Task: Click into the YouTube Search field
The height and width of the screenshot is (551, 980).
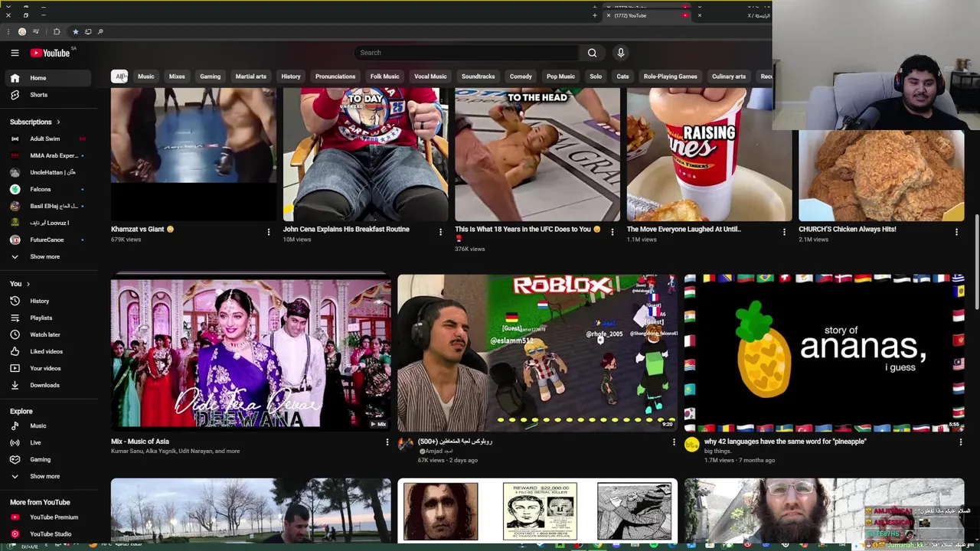Action: [x=466, y=53]
